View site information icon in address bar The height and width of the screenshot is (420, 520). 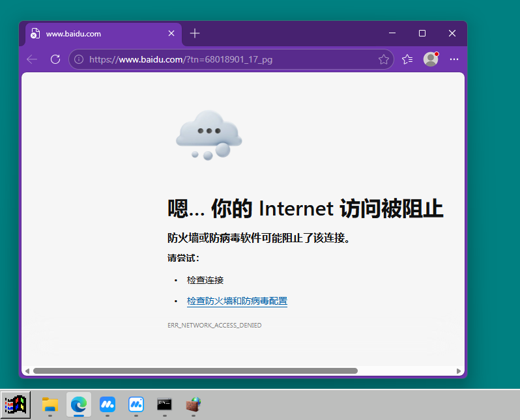[x=79, y=59]
